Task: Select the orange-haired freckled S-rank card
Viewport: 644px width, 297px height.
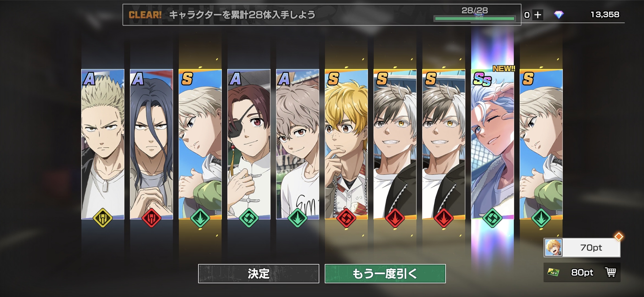Action: (346, 144)
